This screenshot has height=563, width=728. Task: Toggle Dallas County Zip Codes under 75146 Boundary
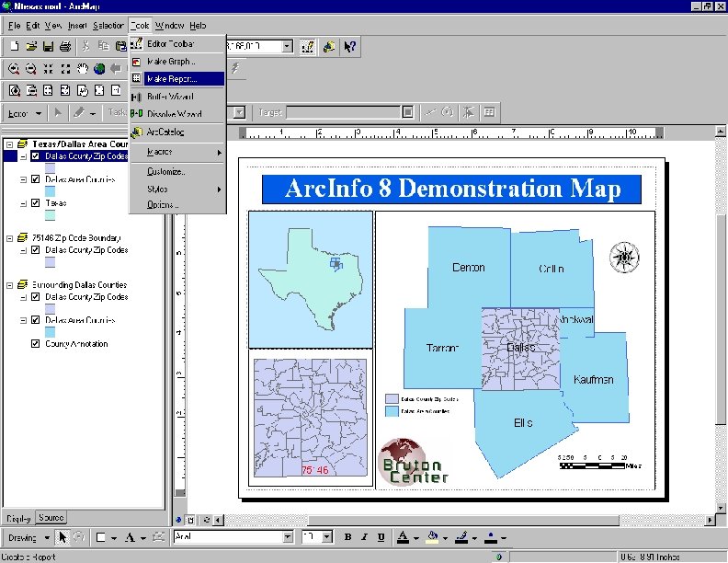coord(35,250)
